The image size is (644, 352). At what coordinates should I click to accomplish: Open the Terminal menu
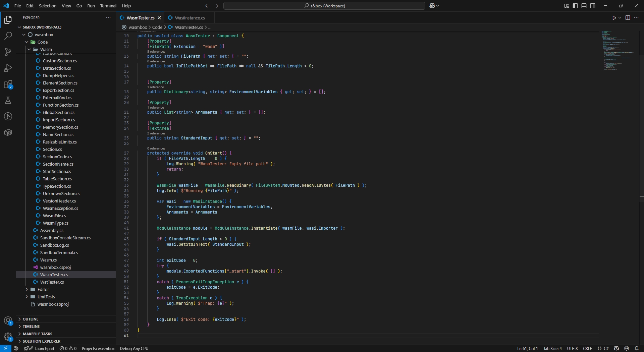coord(108,6)
